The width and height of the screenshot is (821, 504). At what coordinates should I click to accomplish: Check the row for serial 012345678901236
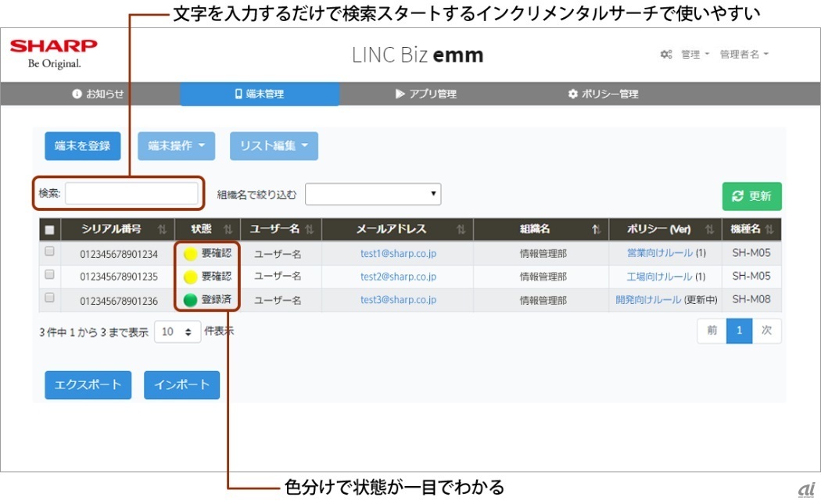[50, 297]
